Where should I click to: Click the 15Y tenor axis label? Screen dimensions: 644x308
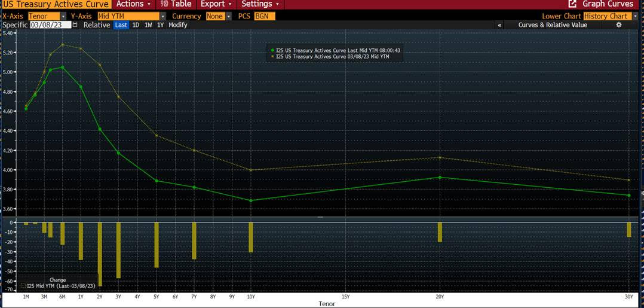click(345, 297)
